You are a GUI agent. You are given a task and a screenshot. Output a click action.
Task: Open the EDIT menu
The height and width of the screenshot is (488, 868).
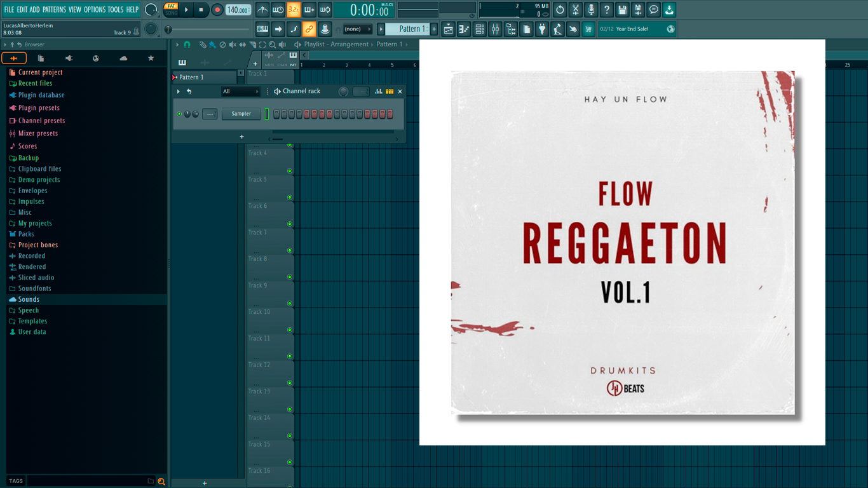pos(22,10)
